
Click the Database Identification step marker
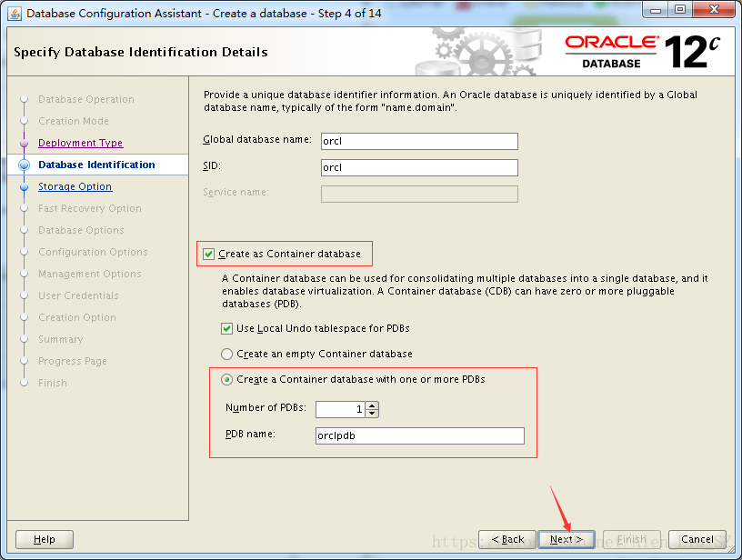pos(25,165)
